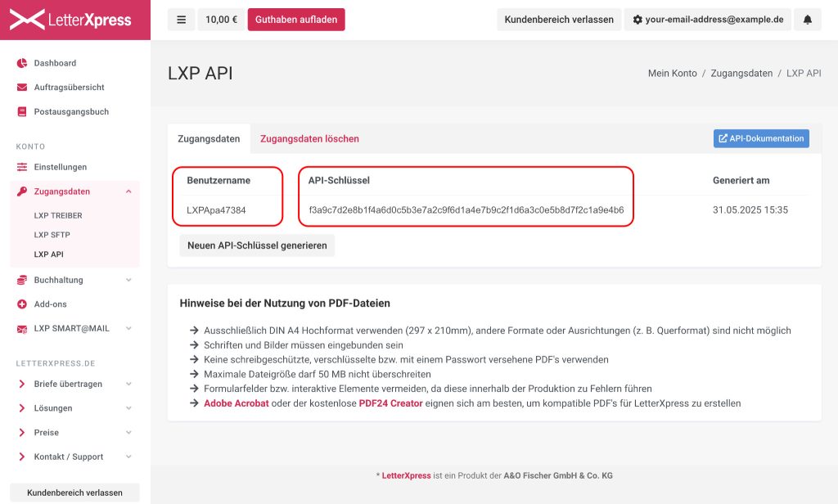This screenshot has width=838, height=504.
Task: Switch to Zugangsdaten löschen tab
Action: (x=309, y=139)
